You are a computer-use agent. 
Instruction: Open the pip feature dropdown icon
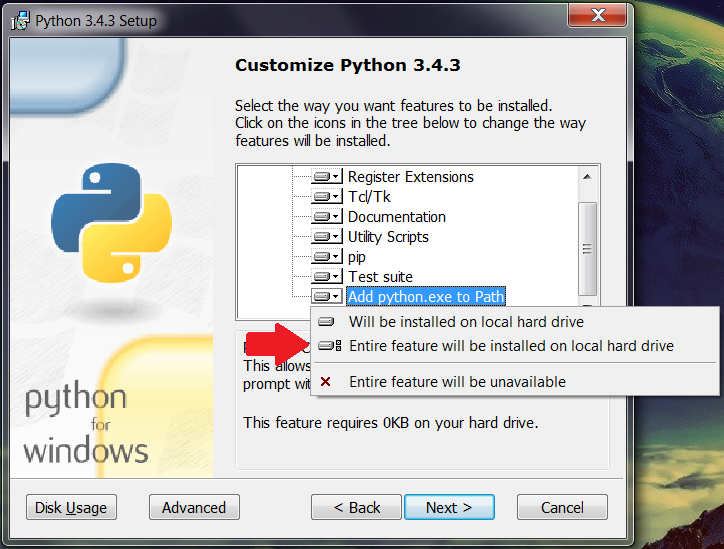tap(327, 257)
